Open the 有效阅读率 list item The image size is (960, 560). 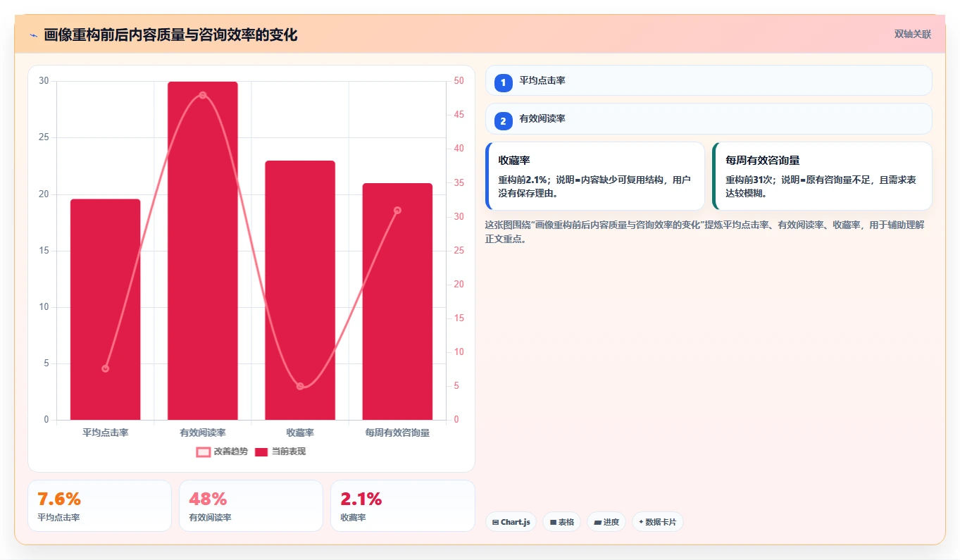pyautogui.click(x=709, y=118)
